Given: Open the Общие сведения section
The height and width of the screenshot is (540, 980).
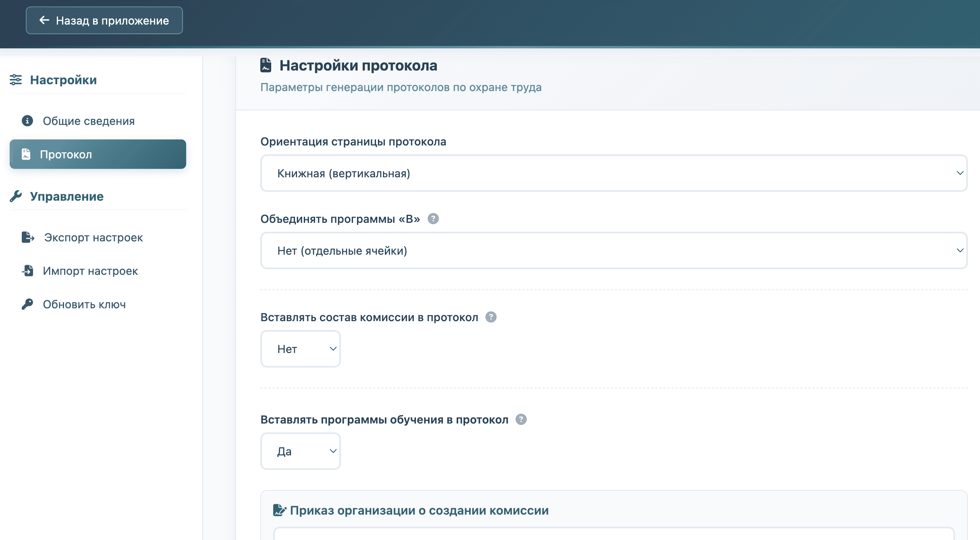Looking at the screenshot, I should 98,121.
